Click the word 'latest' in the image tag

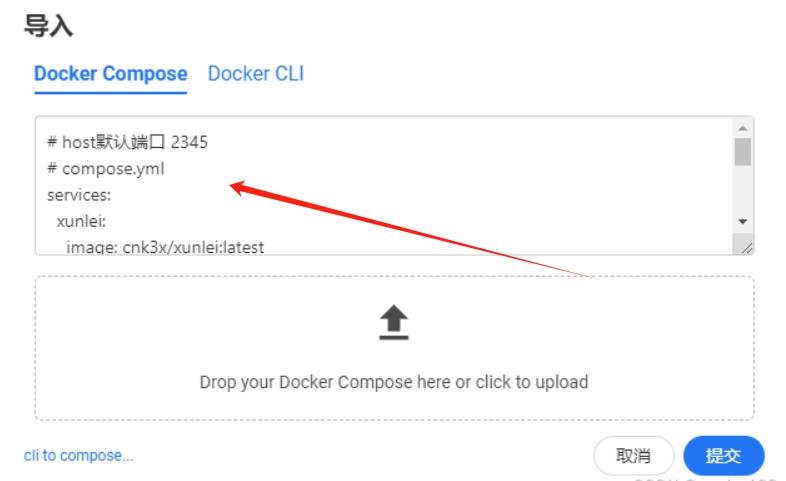coord(243,246)
